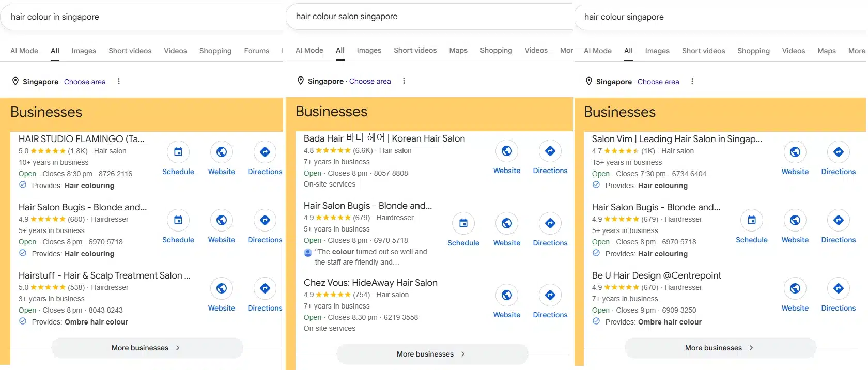Screen dimensions: 868x370
Task: Open Maps tab in 'hair colour salon singapore' panel
Action: [x=458, y=50]
